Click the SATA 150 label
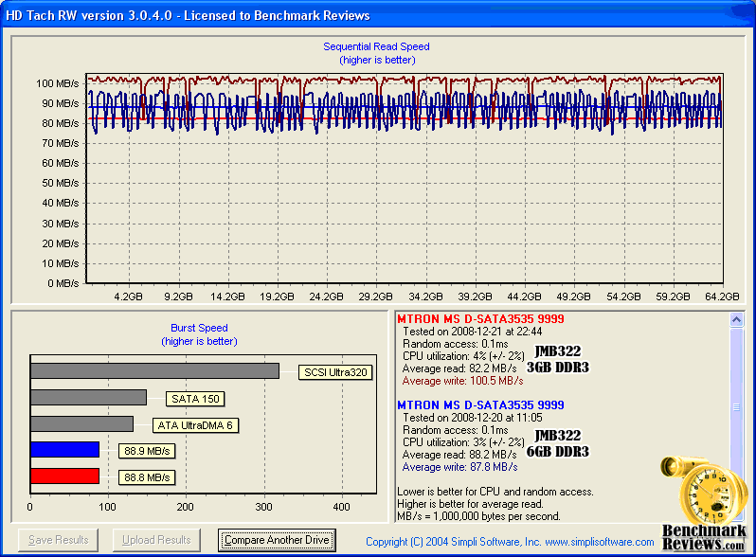The width and height of the screenshot is (756, 557). tap(195, 399)
